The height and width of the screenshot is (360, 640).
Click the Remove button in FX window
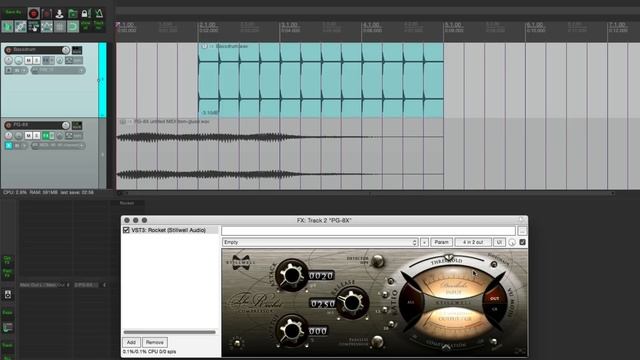[x=155, y=342]
